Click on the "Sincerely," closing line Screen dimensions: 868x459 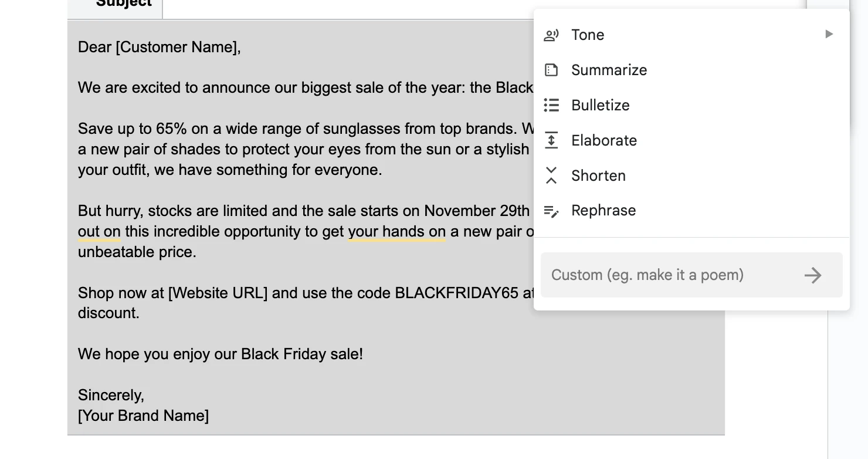coord(111,396)
